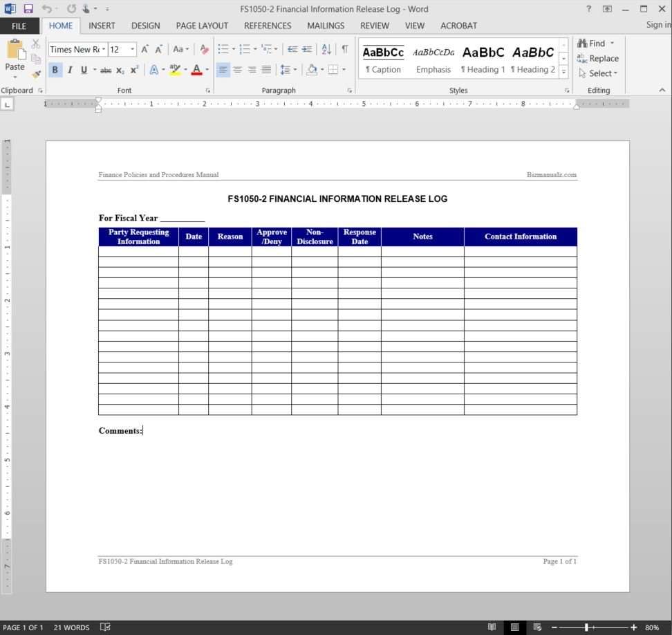Open the Borders dropdown arrow
Image resolution: width=672 pixels, height=635 pixels.
(344, 69)
